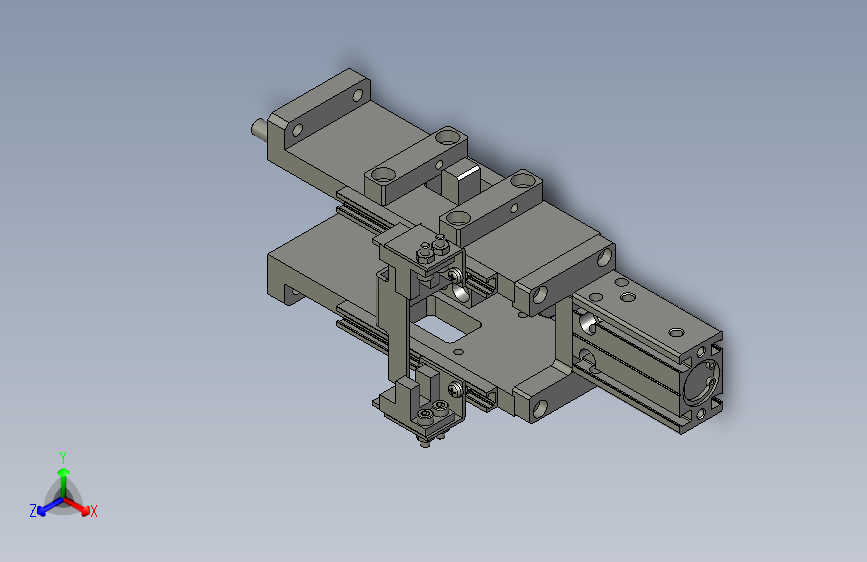Select the 'Z' label of the axis triad
Screen dimensions: 867x562
point(33,511)
